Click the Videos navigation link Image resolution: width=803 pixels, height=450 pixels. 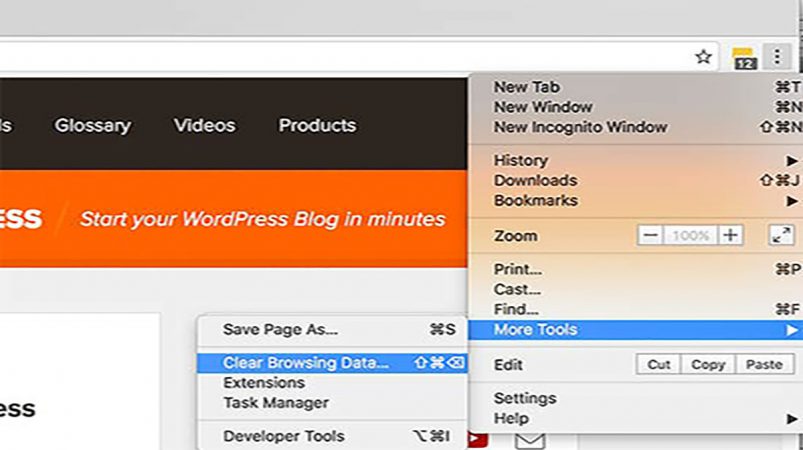pyautogui.click(x=204, y=125)
